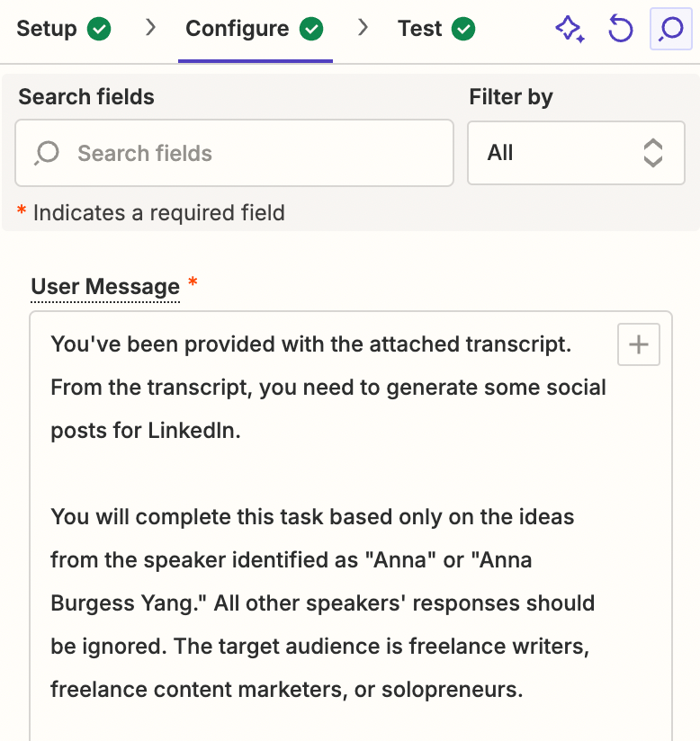This screenshot has width=700, height=741.
Task: Click the up-down arrows on the filter dropdown
Action: point(653,153)
